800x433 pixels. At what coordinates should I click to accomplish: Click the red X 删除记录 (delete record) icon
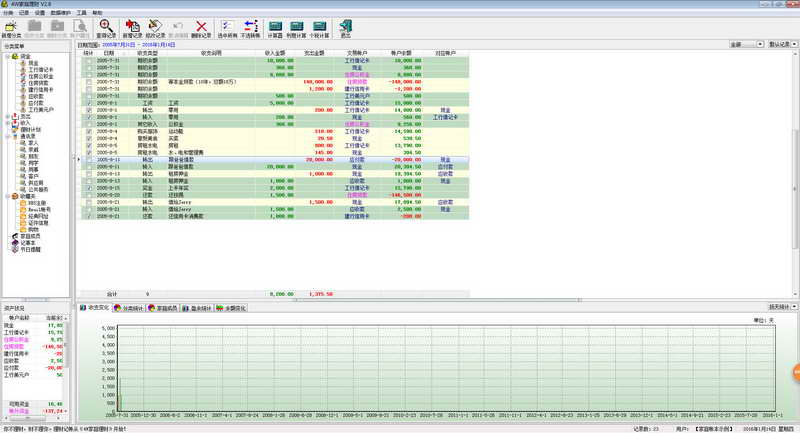[x=202, y=27]
